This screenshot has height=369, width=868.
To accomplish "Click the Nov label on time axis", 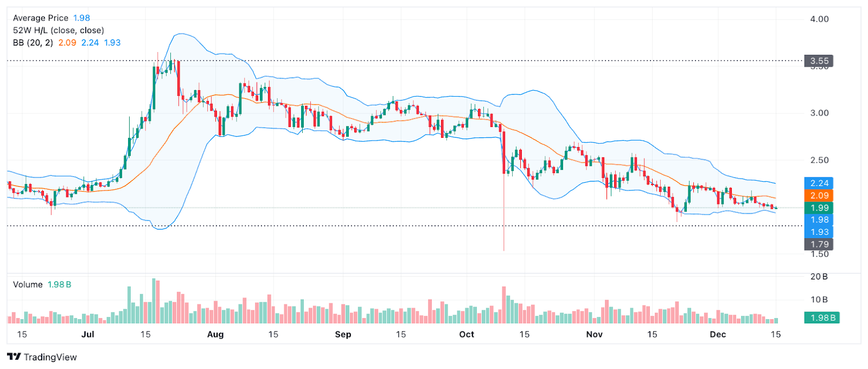I will [595, 334].
